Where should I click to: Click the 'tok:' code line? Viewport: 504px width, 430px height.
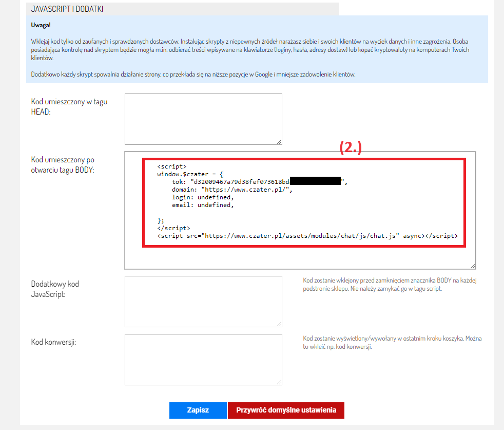tap(260, 182)
